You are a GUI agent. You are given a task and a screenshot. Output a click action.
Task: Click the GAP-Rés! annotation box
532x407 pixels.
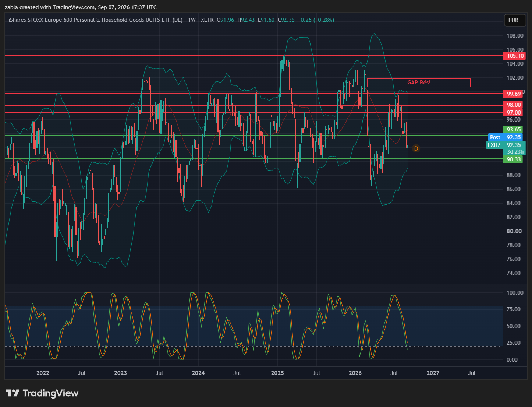click(418, 83)
